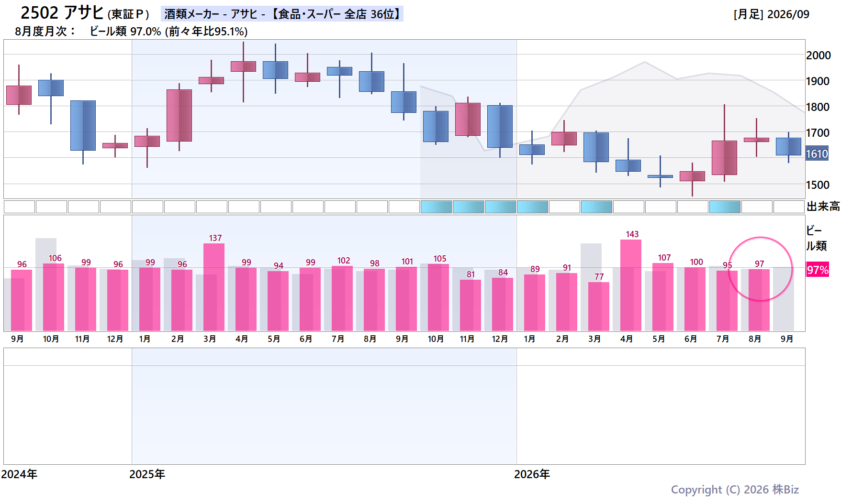This screenshot has height=504, width=852.
Task: Click the bar value label "102"
Action: (x=344, y=261)
